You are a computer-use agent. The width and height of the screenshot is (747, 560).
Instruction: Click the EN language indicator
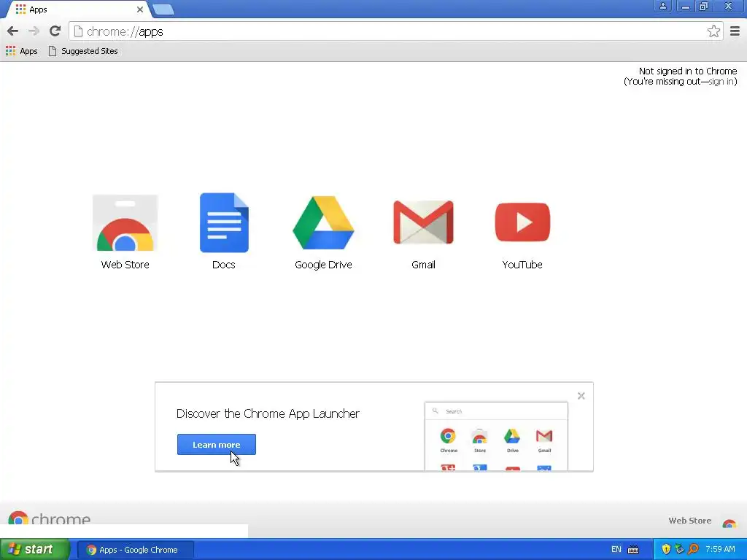pos(616,550)
